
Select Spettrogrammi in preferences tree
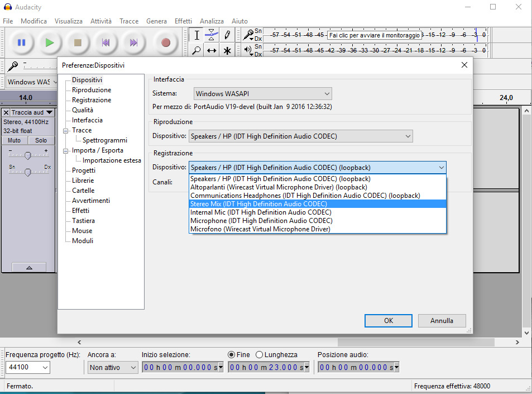pos(105,140)
